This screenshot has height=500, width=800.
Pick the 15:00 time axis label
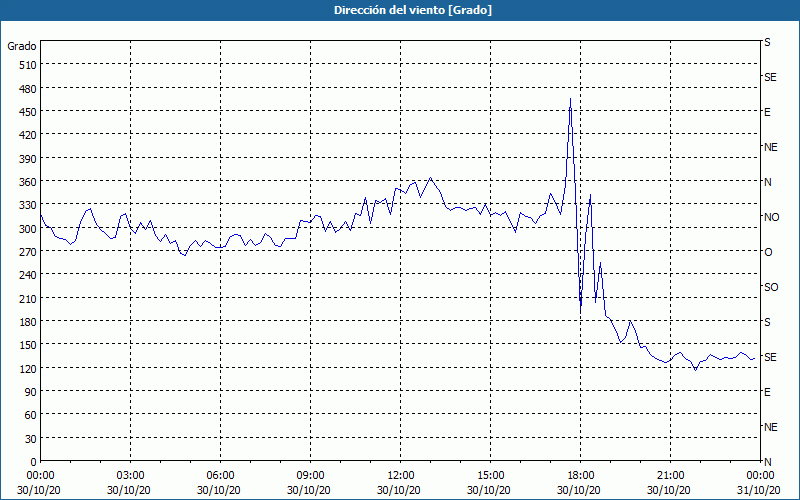coord(490,476)
